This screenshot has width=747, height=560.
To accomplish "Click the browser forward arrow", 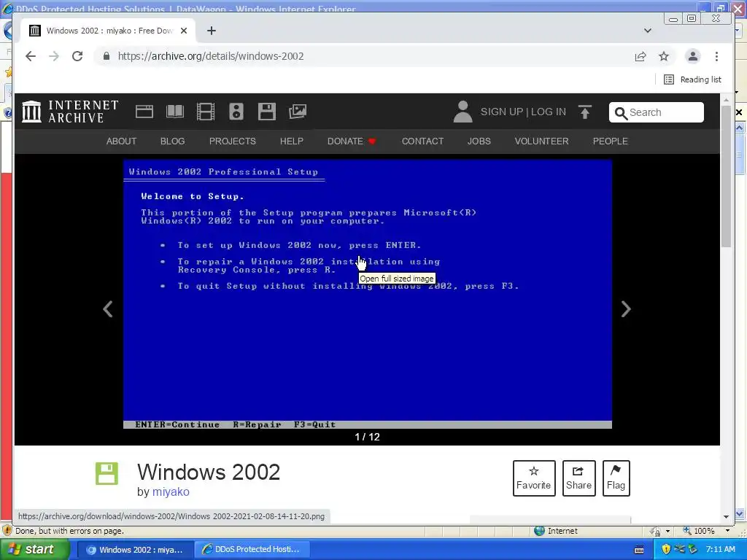I will (54, 56).
